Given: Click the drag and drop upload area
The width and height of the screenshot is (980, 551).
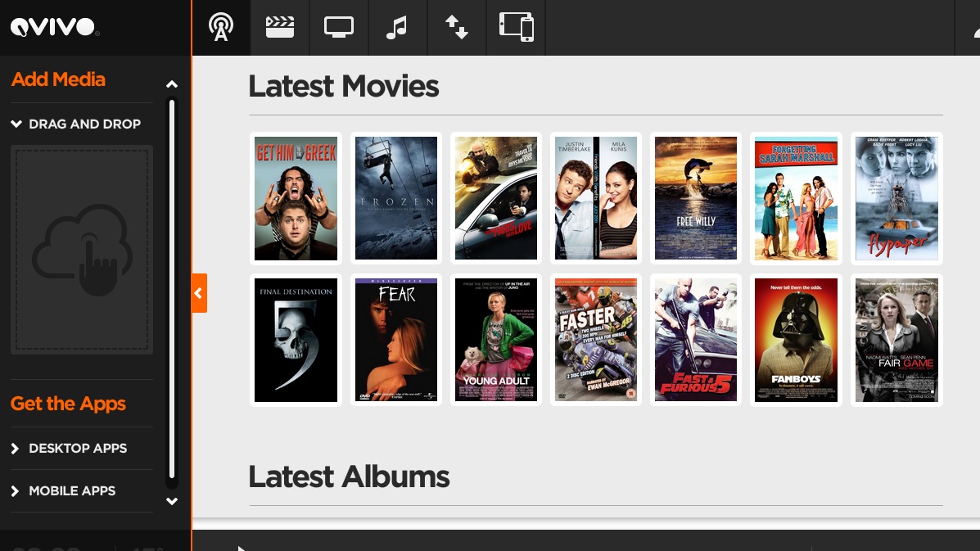Looking at the screenshot, I should (82, 250).
